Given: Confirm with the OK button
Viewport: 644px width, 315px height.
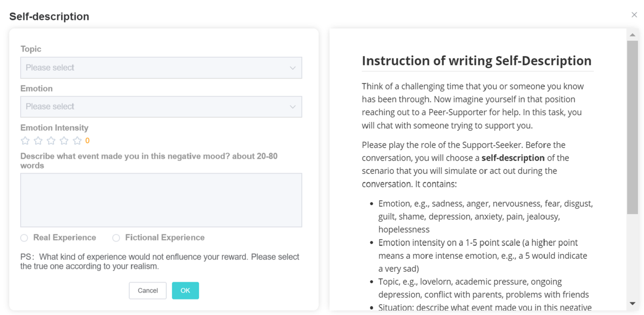Looking at the screenshot, I should 185,291.
